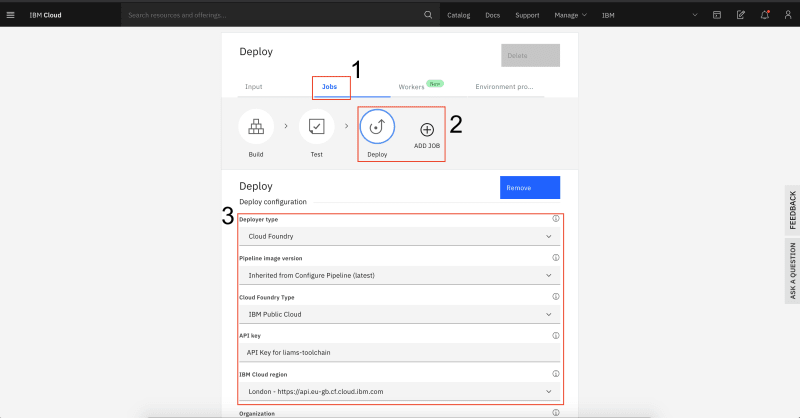Switch to the Environment properties tab

504,87
